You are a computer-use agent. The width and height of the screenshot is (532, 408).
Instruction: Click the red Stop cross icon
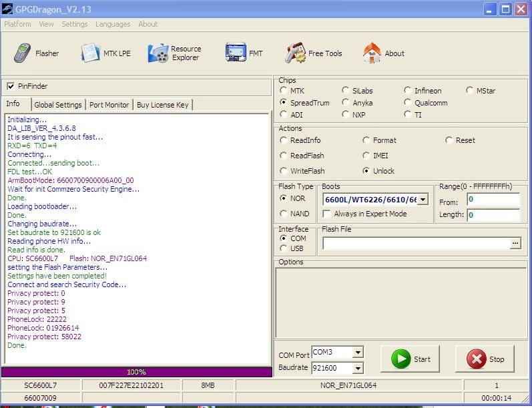[477, 359]
